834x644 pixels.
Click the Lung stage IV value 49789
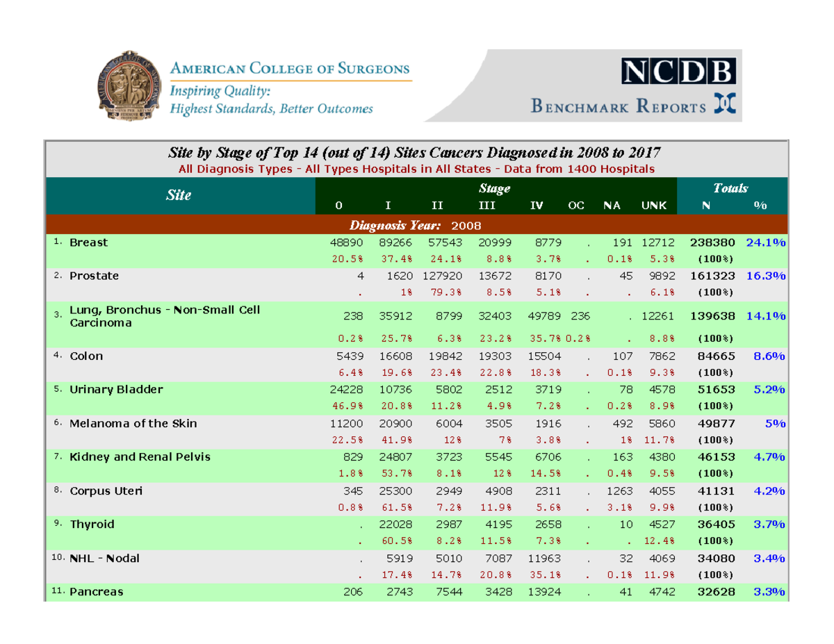coord(545,316)
